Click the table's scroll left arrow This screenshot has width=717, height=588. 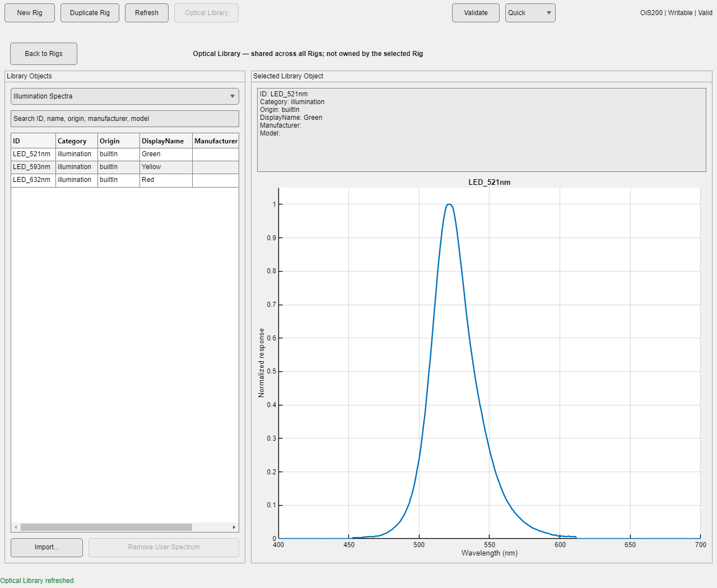(x=16, y=528)
